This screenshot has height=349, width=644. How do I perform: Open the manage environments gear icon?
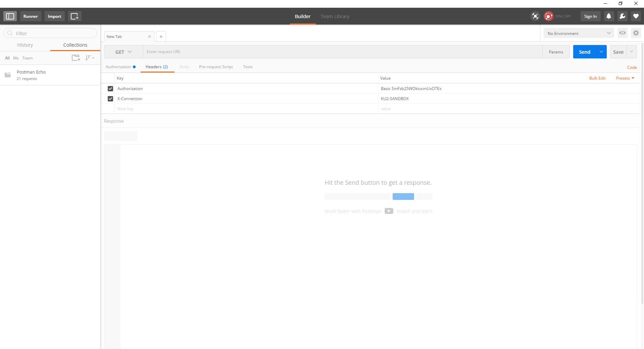(x=636, y=33)
